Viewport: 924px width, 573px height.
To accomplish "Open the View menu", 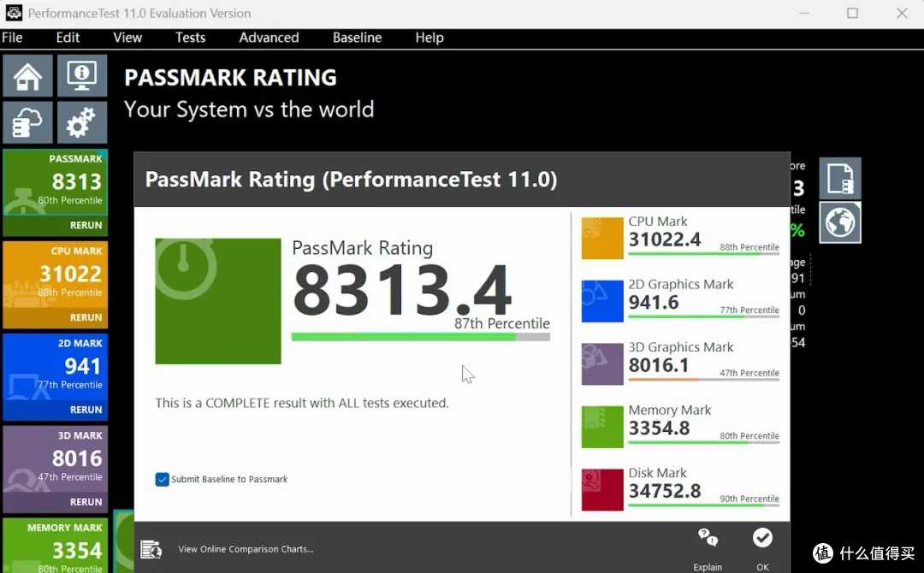I will (127, 38).
